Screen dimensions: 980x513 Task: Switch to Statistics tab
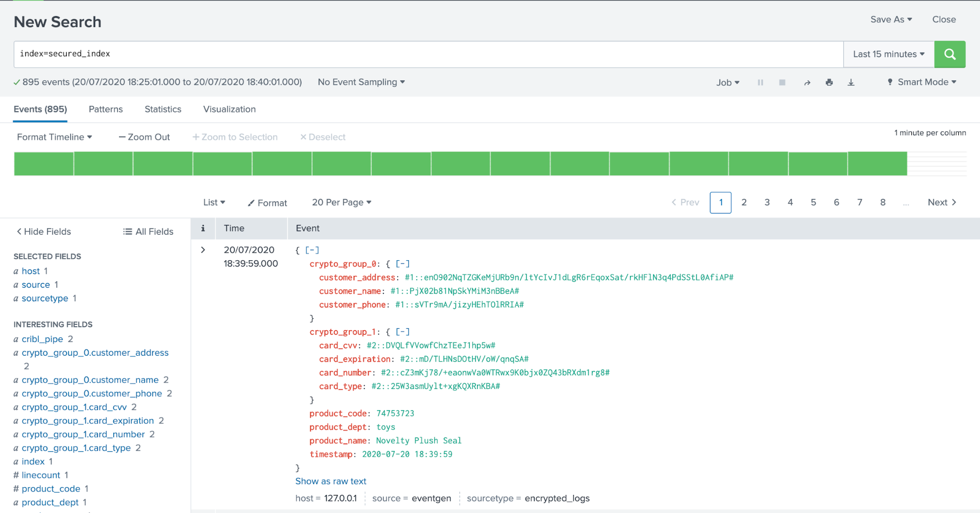163,109
